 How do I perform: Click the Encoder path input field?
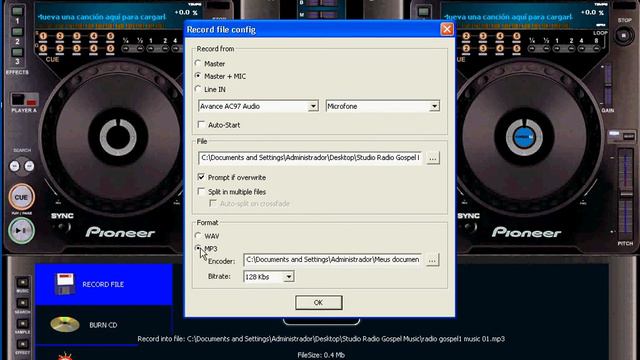coord(332,260)
